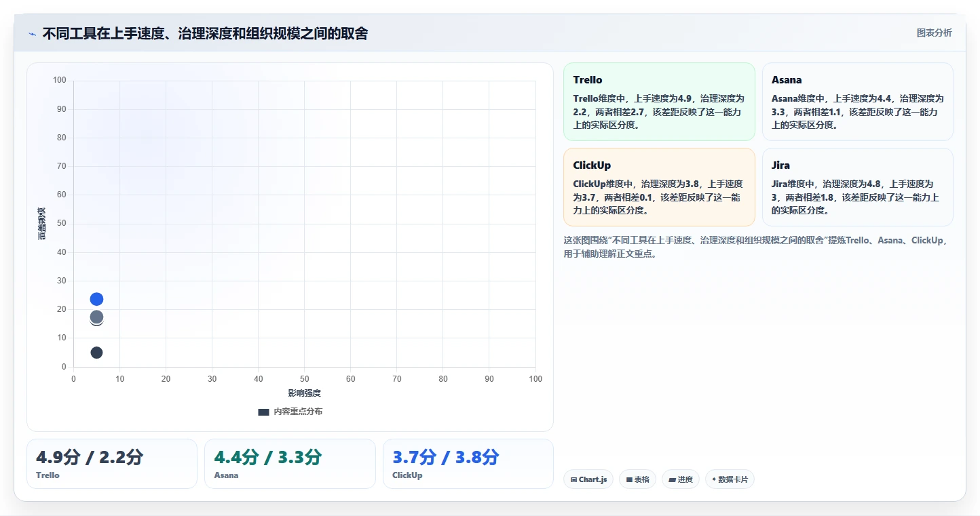Click the lightning icon beside the chart title
The height and width of the screenshot is (516, 980).
[32, 34]
